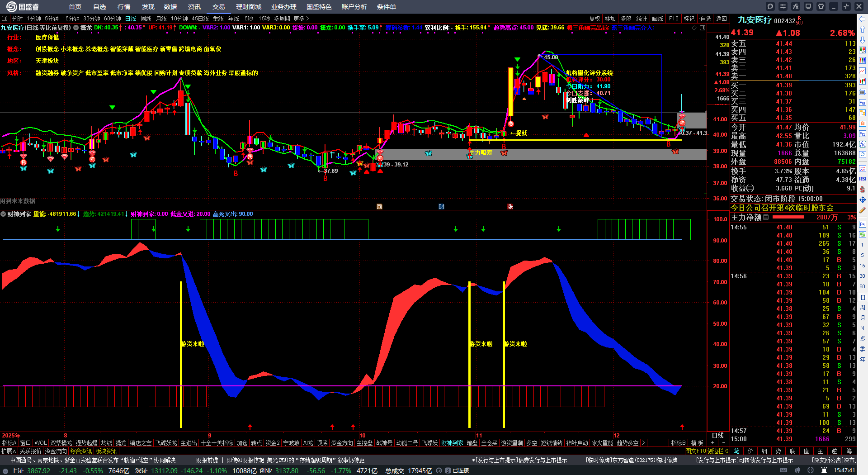Click the list icon next to 主力净额
868x475 pixels.
click(x=766, y=217)
